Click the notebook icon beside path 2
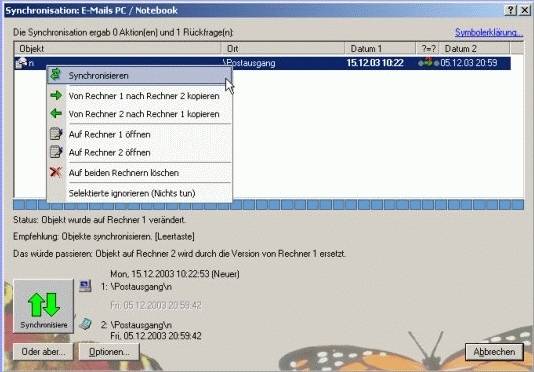The width and height of the screenshot is (534, 372). [85, 324]
